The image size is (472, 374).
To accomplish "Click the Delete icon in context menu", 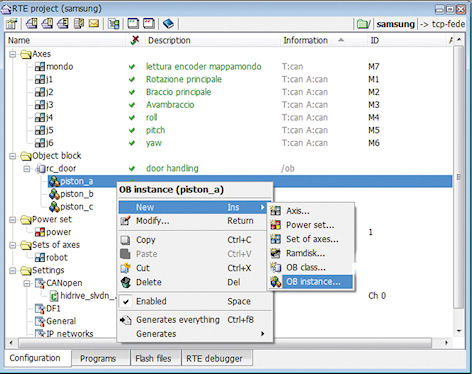I will tap(126, 282).
